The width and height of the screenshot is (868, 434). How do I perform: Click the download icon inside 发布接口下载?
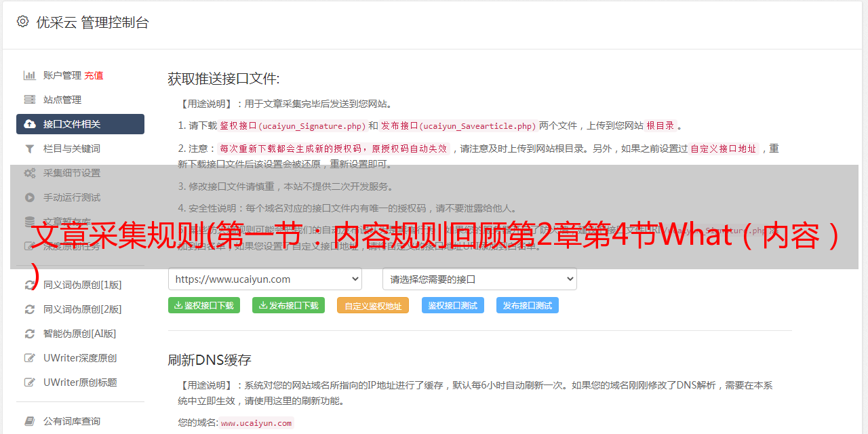263,305
